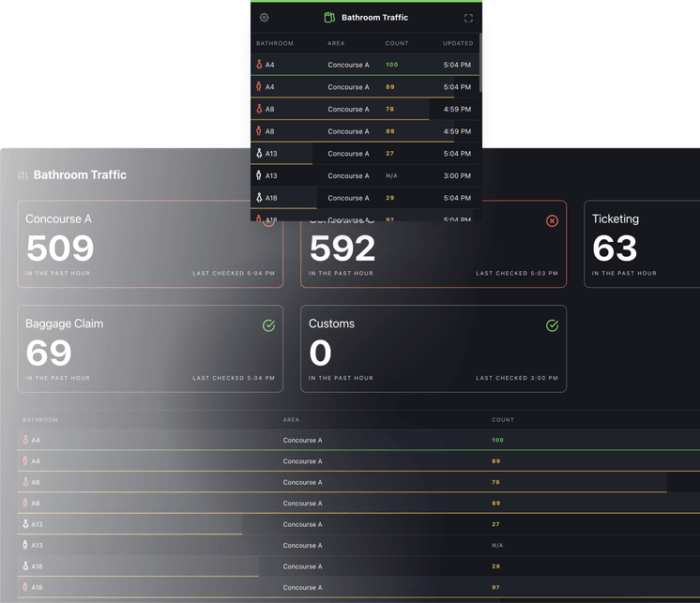The width and height of the screenshot is (700, 603).
Task: Click LAST CHECKED 5:03 PM on 592 card
Action: coord(516,273)
